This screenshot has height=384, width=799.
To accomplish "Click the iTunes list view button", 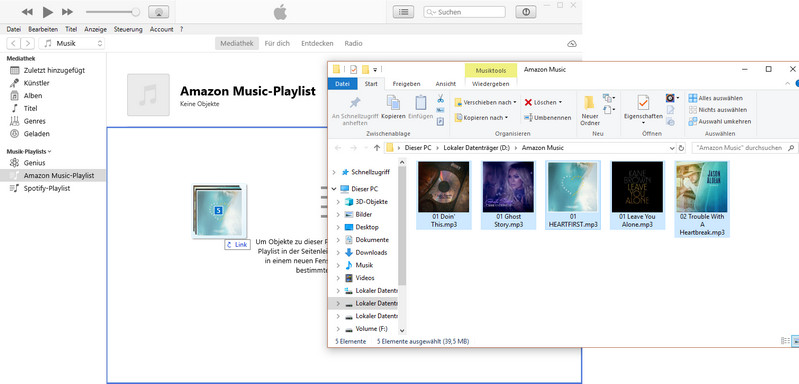I will pyautogui.click(x=403, y=12).
